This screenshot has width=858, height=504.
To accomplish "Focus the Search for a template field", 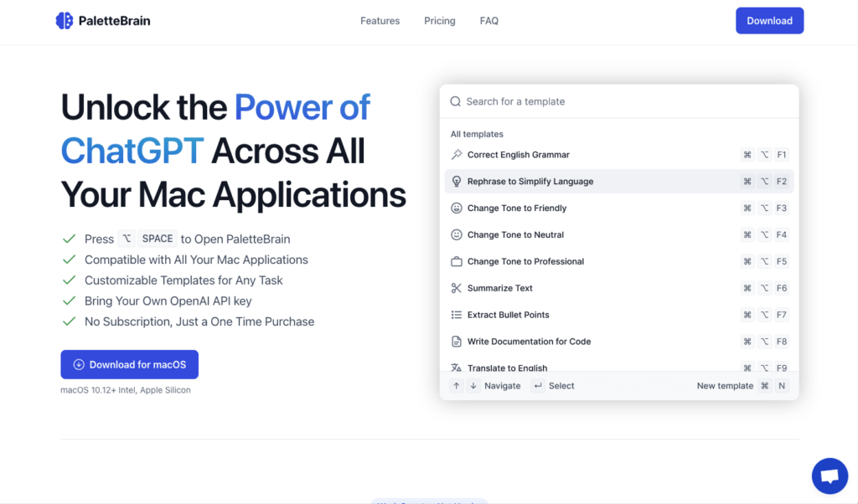I will point(619,101).
